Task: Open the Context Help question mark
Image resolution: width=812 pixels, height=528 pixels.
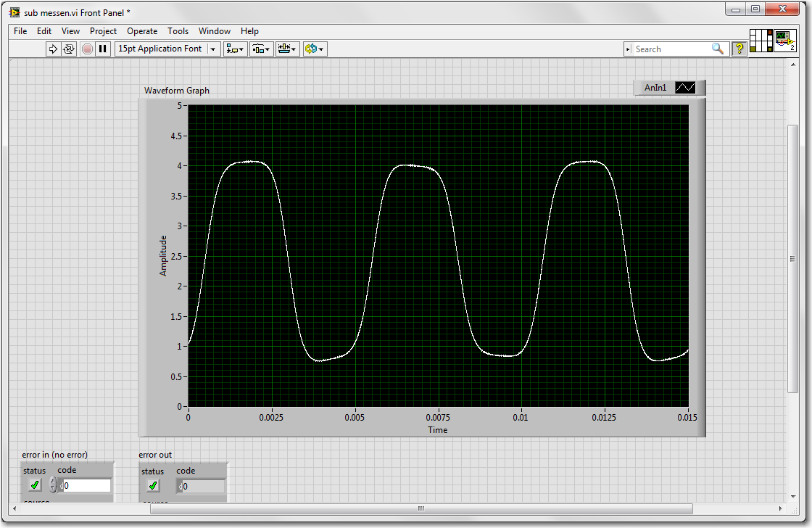Action: pyautogui.click(x=739, y=49)
